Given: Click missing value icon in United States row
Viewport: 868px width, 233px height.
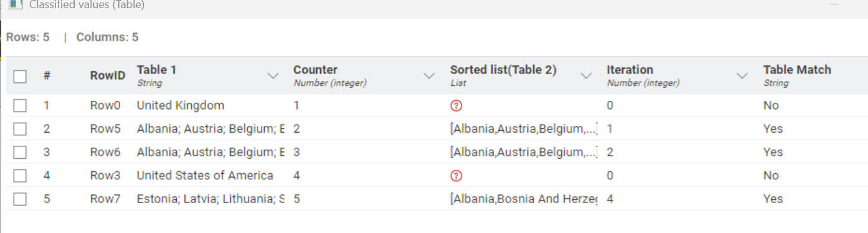Looking at the screenshot, I should pos(456,176).
